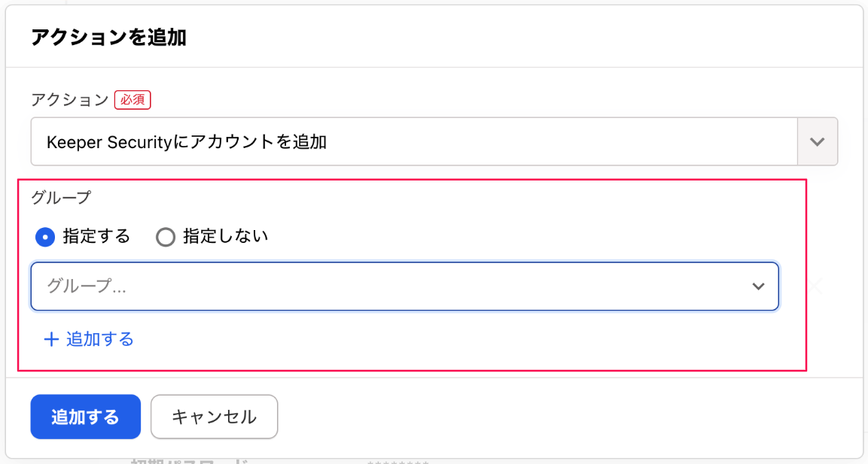The image size is (868, 464).
Task: Select the 指定する radio button
Action: coord(46,237)
